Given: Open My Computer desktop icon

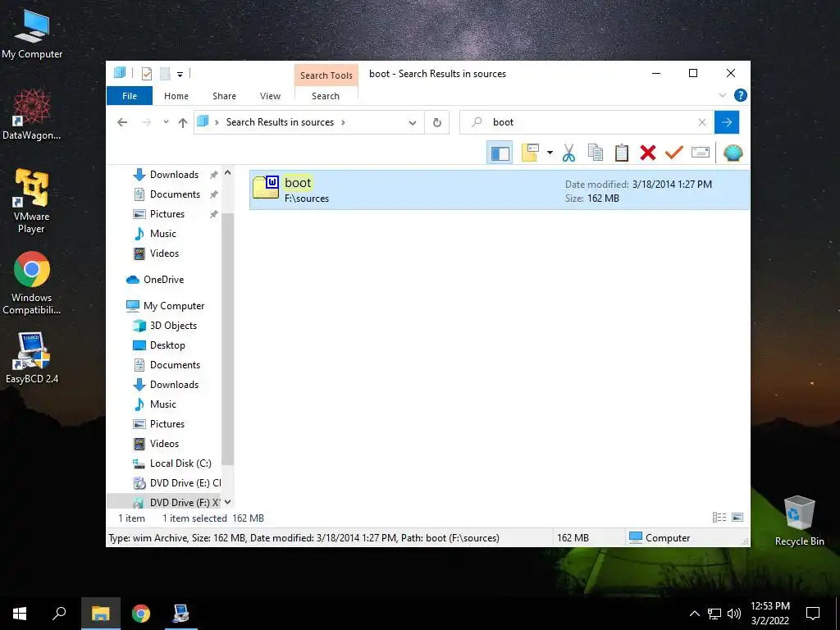Looking at the screenshot, I should click(32, 33).
